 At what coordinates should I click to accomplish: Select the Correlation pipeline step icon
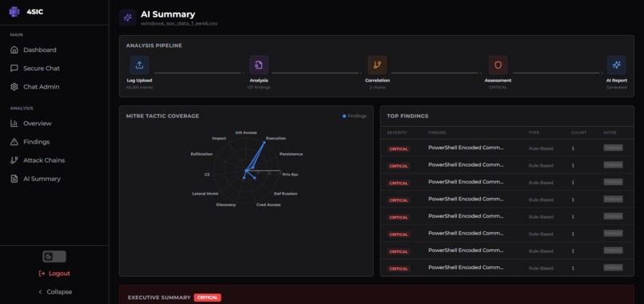pyautogui.click(x=377, y=65)
